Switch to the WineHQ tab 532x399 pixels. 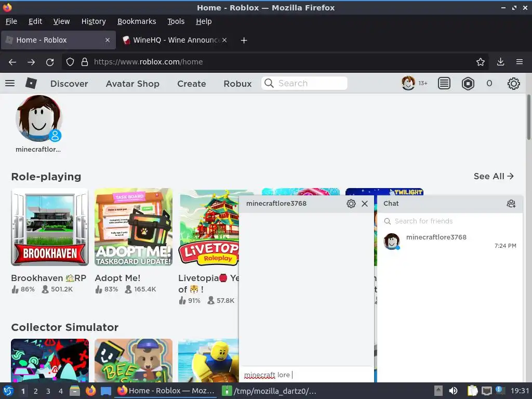[x=175, y=40]
